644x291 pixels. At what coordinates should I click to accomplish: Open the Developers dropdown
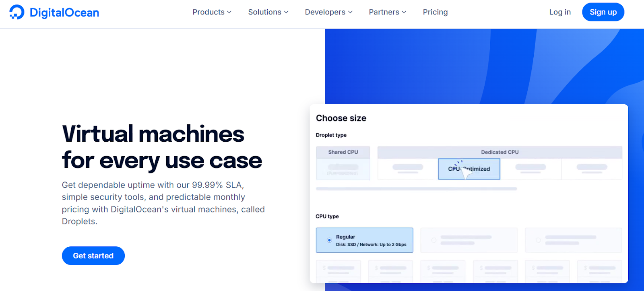329,12
